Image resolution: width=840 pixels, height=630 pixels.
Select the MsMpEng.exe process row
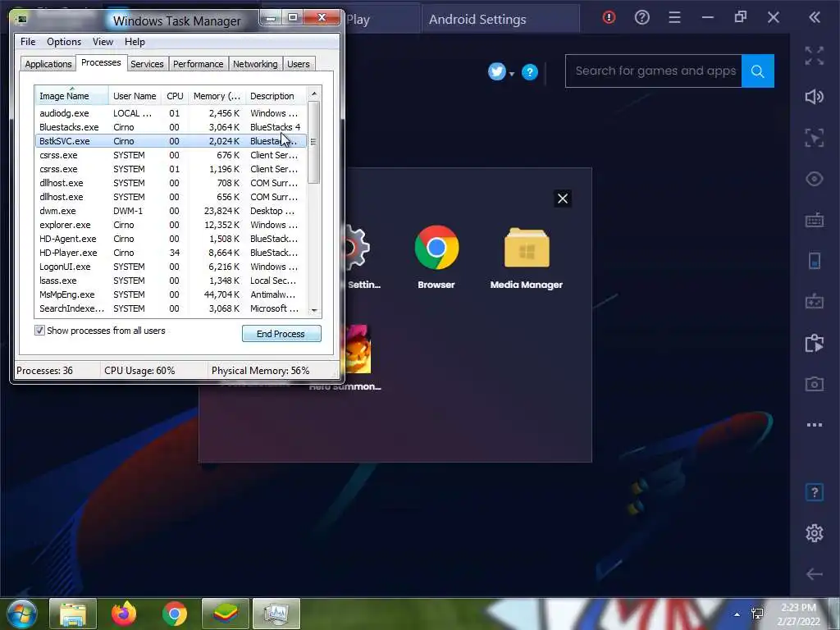point(171,294)
